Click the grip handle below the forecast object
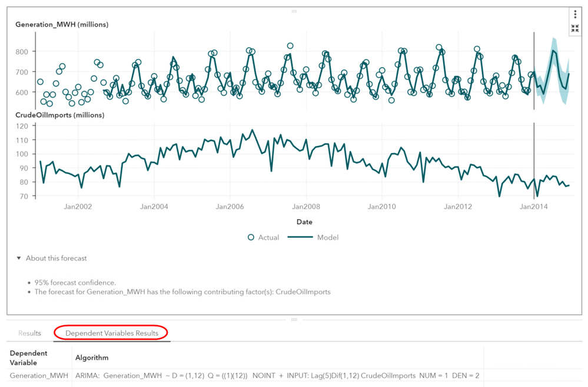588x387 pixels. pos(294,319)
